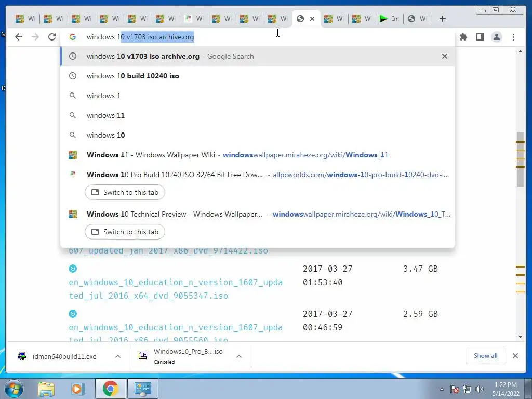Open 'Windows 10 Technical Preview' wiki suggestion
532x399 pixels.
[258, 214]
